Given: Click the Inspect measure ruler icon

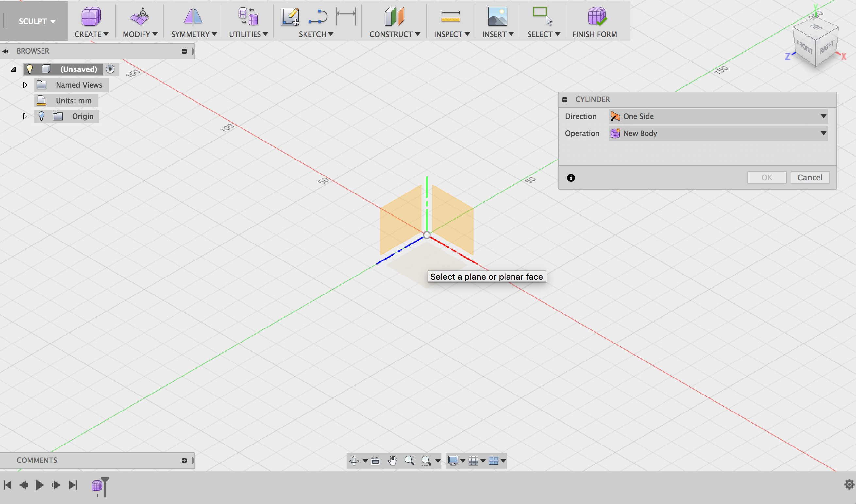Looking at the screenshot, I should pos(450,16).
